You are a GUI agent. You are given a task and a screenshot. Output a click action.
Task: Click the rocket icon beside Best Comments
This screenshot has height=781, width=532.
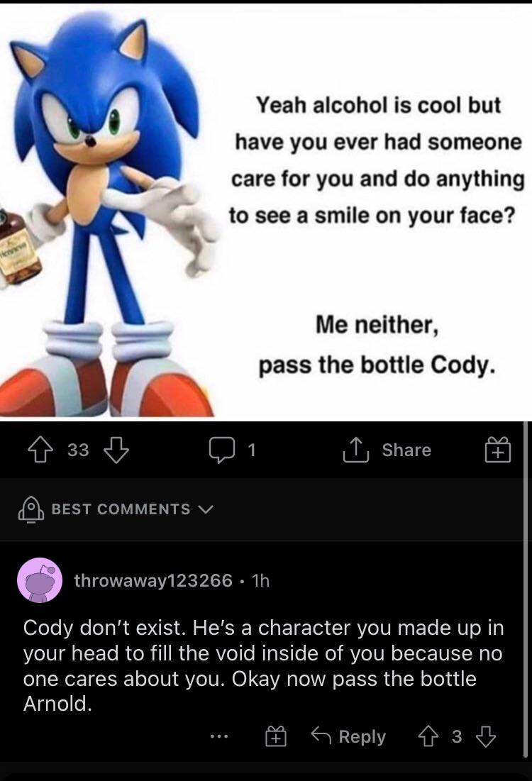(x=31, y=509)
